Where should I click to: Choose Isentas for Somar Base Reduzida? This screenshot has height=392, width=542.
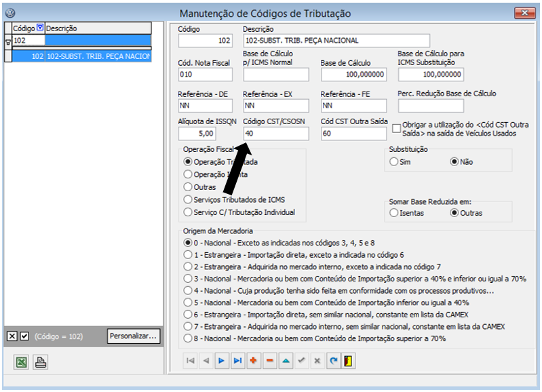[393, 213]
